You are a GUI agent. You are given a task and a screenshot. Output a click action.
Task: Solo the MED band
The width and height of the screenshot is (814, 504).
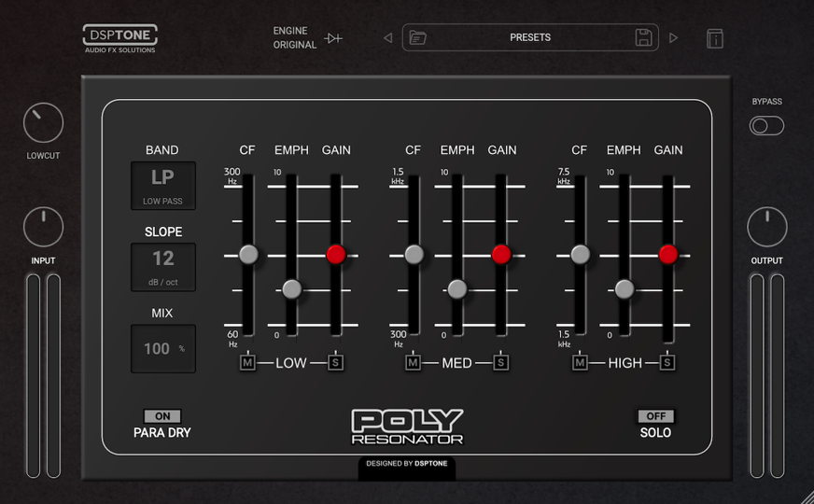pyautogui.click(x=501, y=362)
